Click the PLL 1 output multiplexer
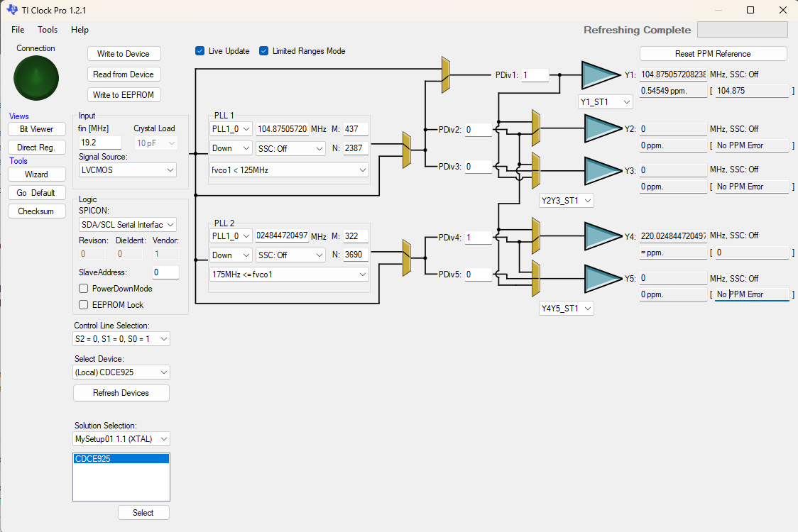798x532 pixels. [x=407, y=150]
